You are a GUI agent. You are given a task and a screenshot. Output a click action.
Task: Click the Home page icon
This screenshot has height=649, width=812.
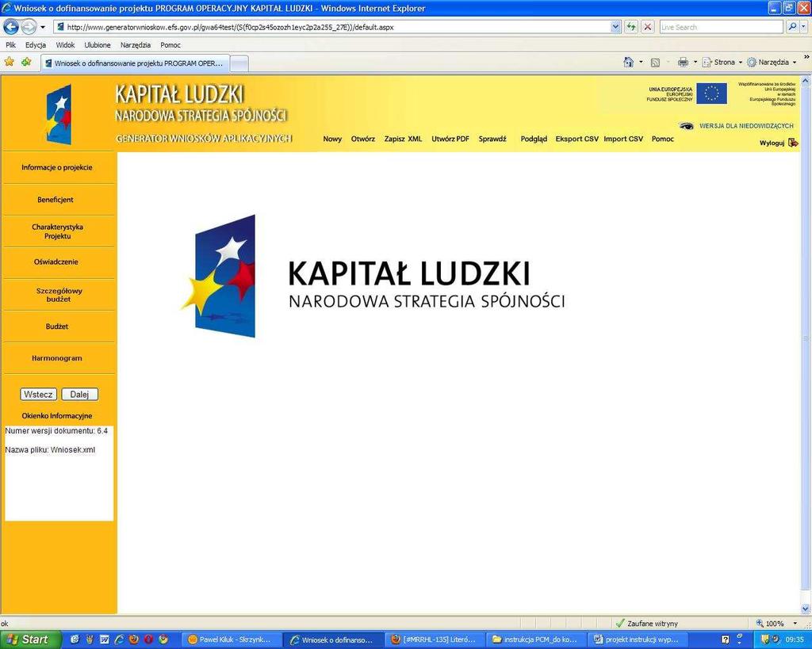click(x=628, y=62)
